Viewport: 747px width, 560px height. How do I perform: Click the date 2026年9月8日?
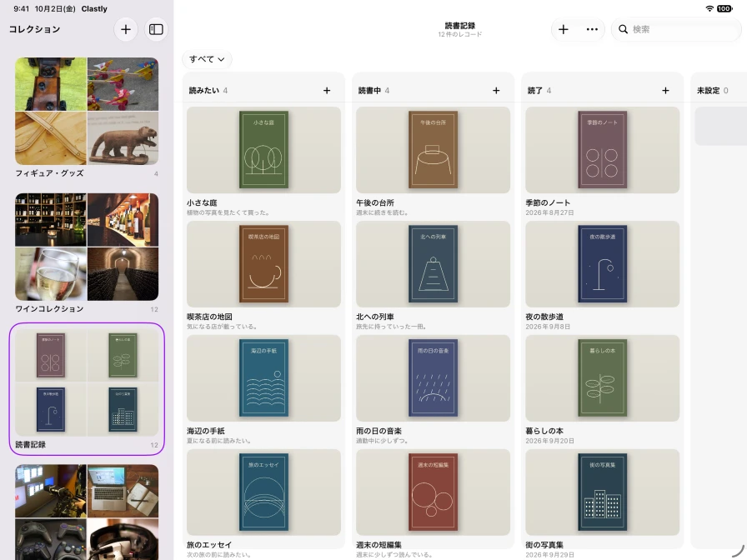548,327
